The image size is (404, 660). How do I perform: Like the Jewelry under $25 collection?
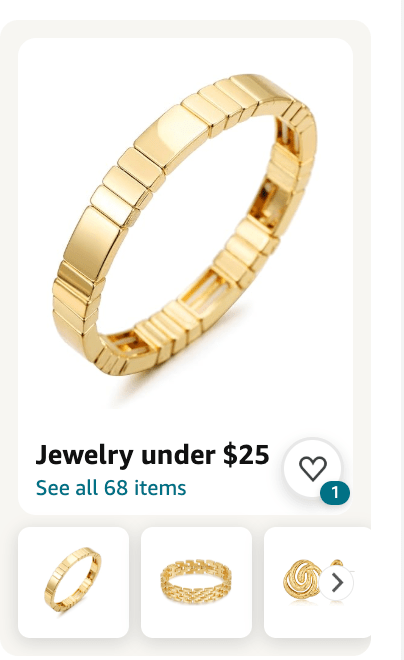[313, 468]
